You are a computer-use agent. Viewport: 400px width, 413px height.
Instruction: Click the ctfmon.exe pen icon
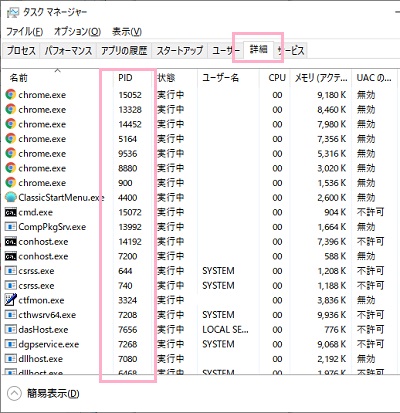[x=11, y=300]
